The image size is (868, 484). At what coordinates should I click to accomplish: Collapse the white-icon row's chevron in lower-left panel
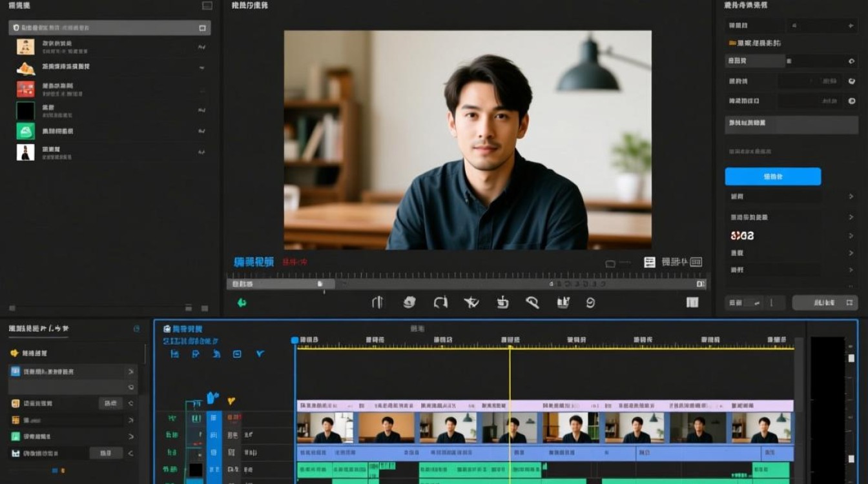(x=131, y=454)
